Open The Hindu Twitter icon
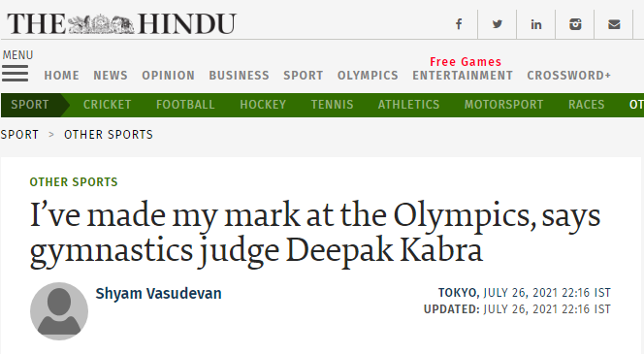644x354 pixels. coord(497,24)
